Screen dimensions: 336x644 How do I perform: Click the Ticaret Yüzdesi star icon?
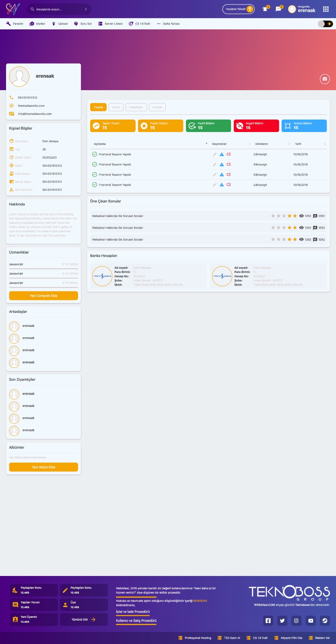(144, 126)
